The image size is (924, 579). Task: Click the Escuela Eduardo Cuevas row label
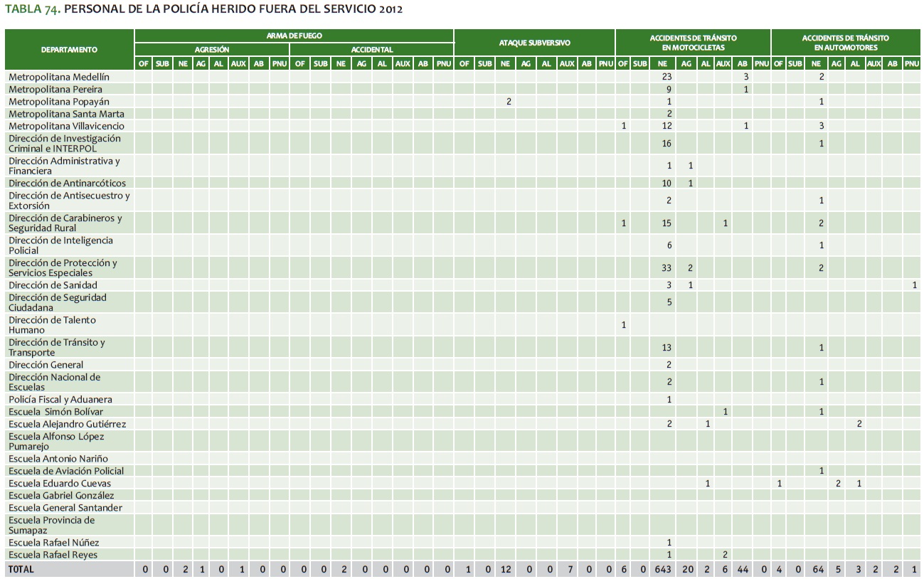(x=60, y=484)
